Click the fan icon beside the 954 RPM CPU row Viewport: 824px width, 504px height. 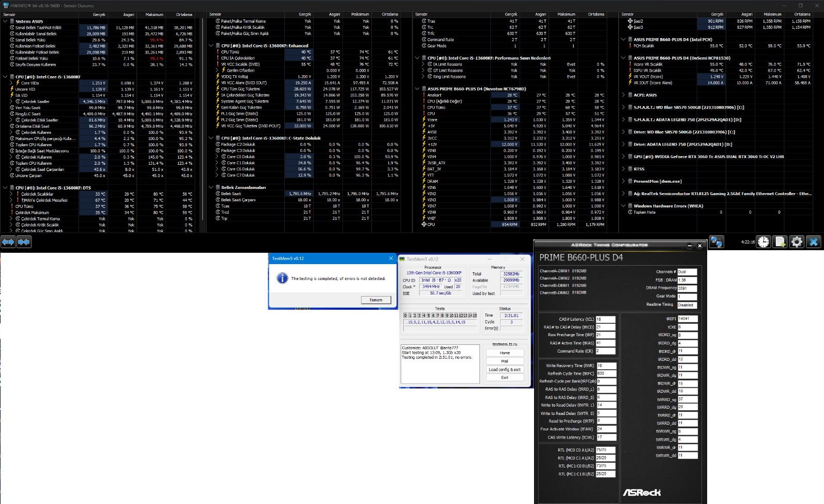pyautogui.click(x=424, y=224)
